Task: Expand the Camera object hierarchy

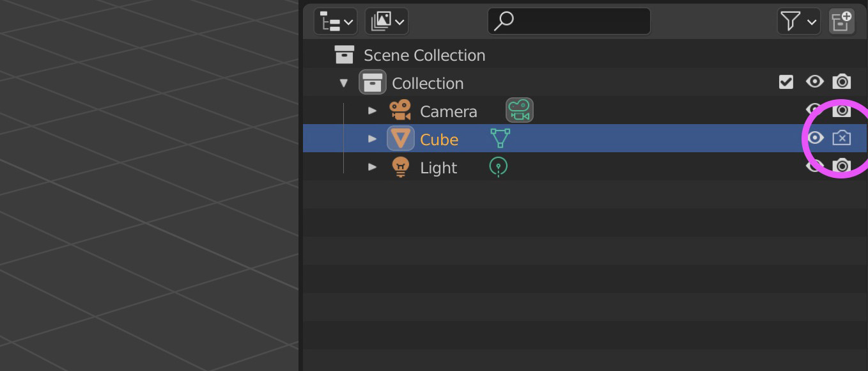Action: pyautogui.click(x=373, y=110)
